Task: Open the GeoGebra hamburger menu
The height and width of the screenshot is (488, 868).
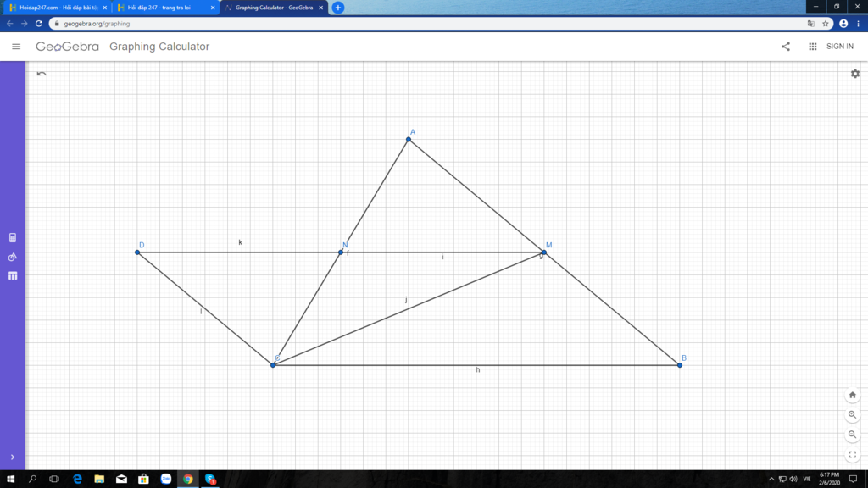Action: click(x=16, y=47)
